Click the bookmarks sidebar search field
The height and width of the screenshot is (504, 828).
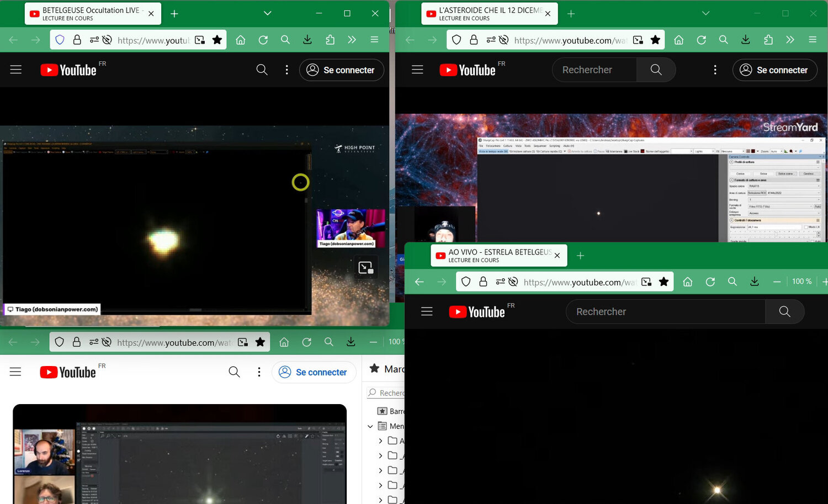386,393
